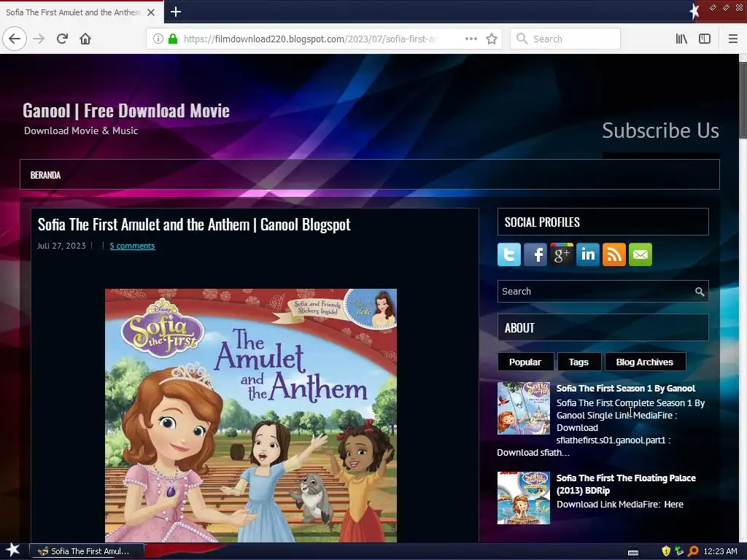Open the Ganool Free Download Movie title link
This screenshot has width=747, height=560.
(x=126, y=111)
